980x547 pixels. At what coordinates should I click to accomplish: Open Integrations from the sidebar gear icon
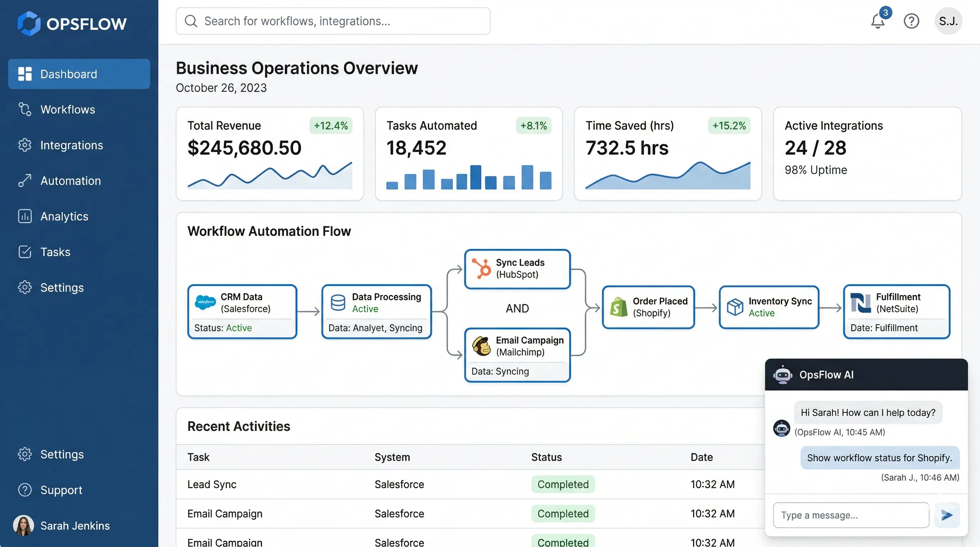(x=24, y=145)
